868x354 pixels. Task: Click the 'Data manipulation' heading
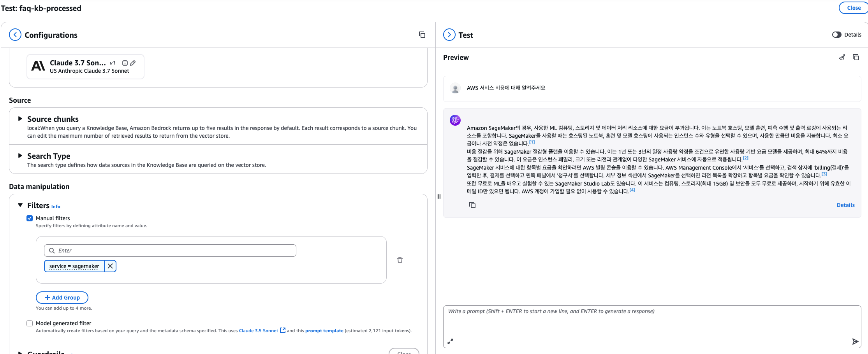pyautogui.click(x=39, y=186)
